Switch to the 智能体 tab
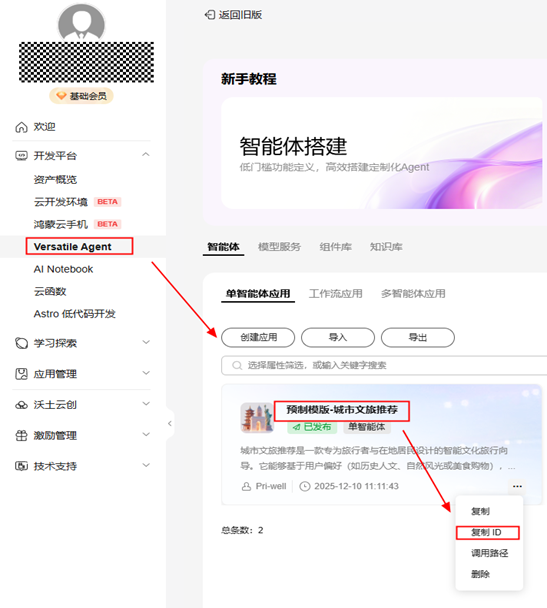The image size is (547, 608). (x=223, y=247)
